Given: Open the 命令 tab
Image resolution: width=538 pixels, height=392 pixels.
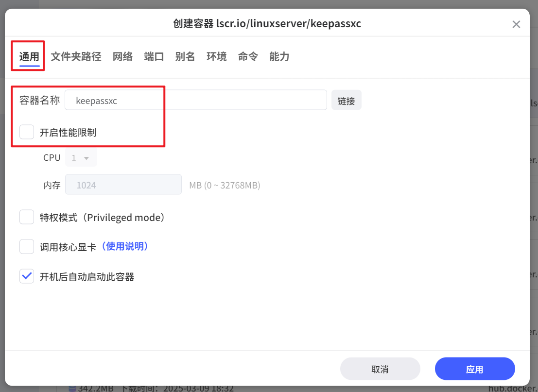Looking at the screenshot, I should click(x=248, y=56).
